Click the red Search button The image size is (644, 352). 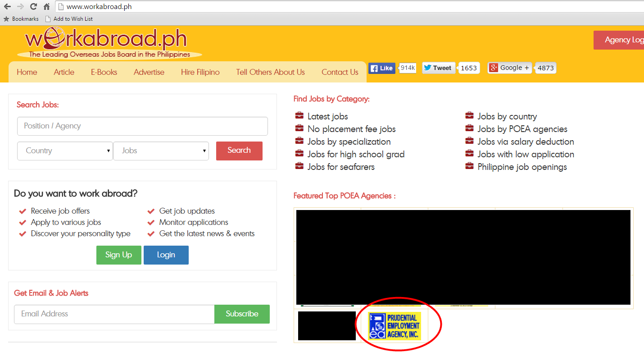pos(239,151)
